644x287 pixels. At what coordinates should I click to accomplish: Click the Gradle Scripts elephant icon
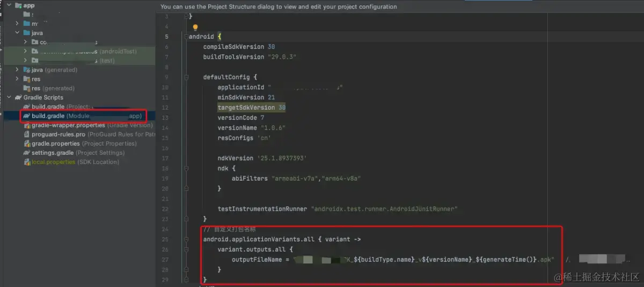click(x=18, y=97)
